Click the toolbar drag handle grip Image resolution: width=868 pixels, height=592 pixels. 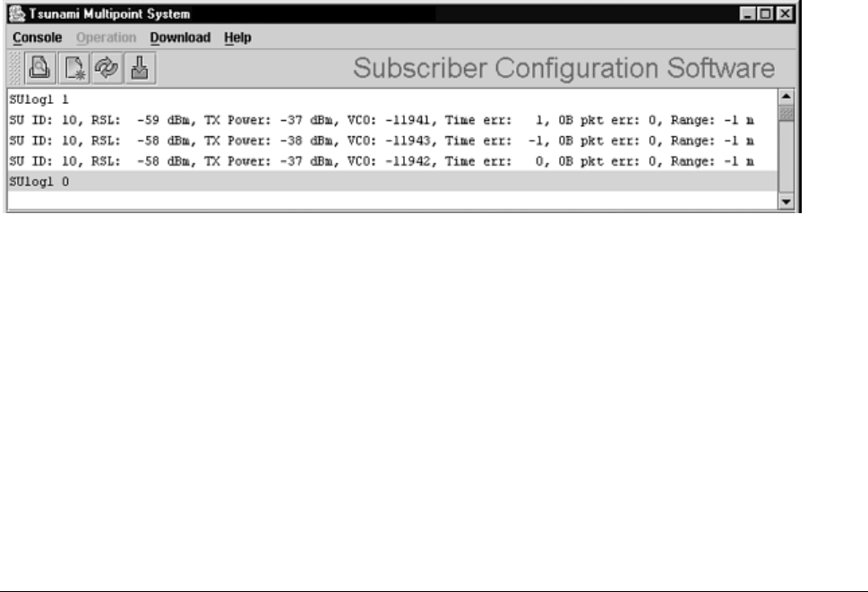pos(15,68)
